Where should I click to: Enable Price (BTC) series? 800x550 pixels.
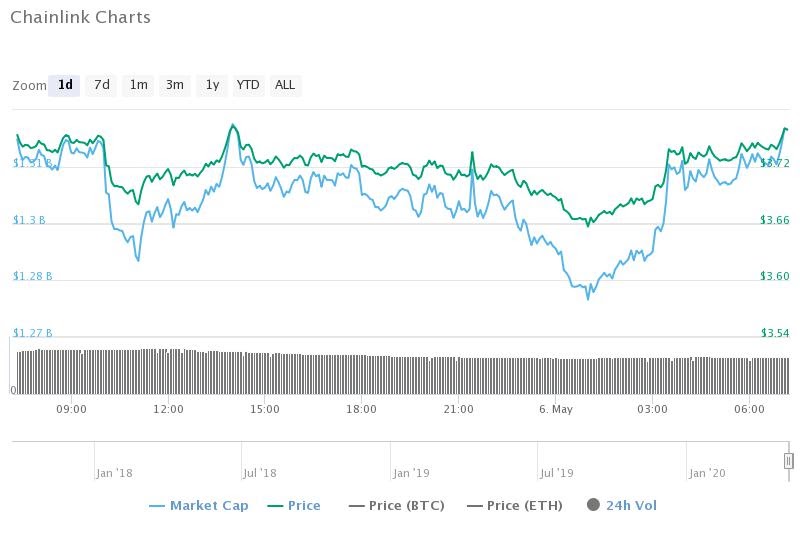tap(407, 506)
